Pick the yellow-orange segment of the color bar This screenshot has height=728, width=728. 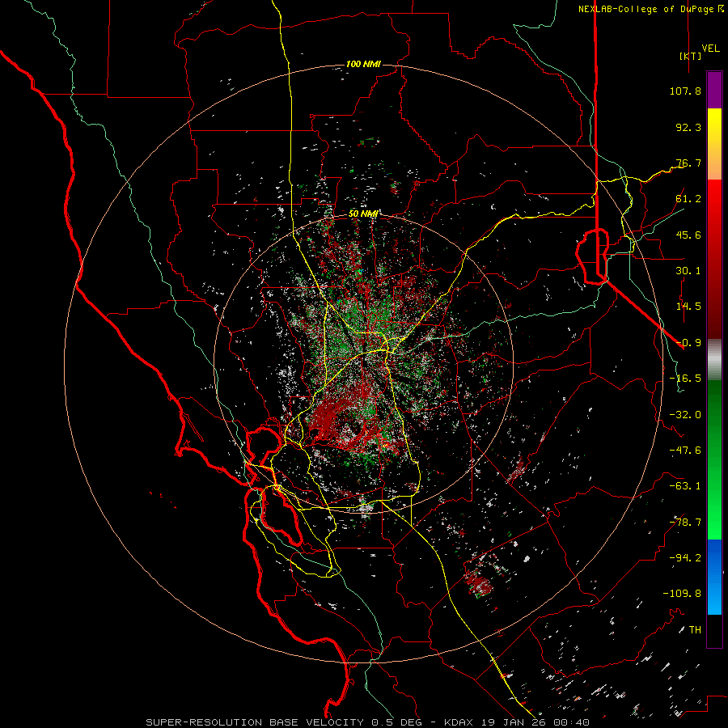714,145
